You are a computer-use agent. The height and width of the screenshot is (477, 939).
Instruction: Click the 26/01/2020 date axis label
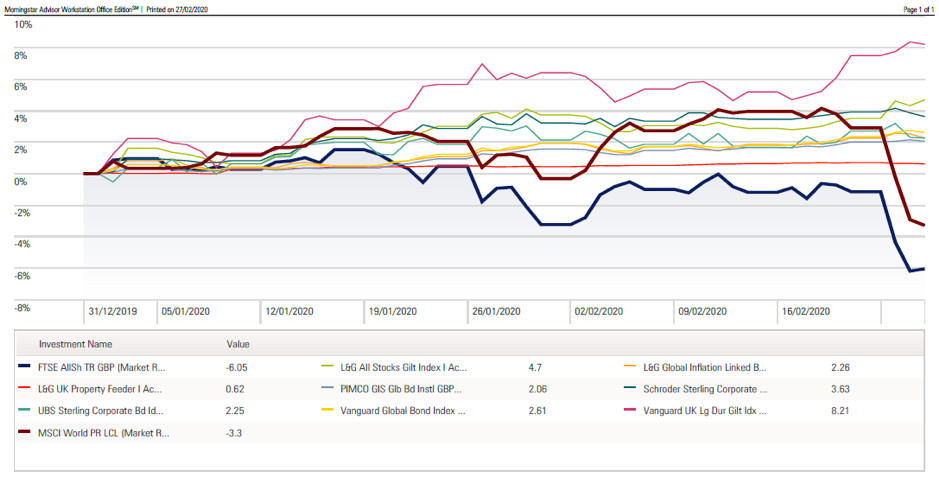[x=496, y=311]
